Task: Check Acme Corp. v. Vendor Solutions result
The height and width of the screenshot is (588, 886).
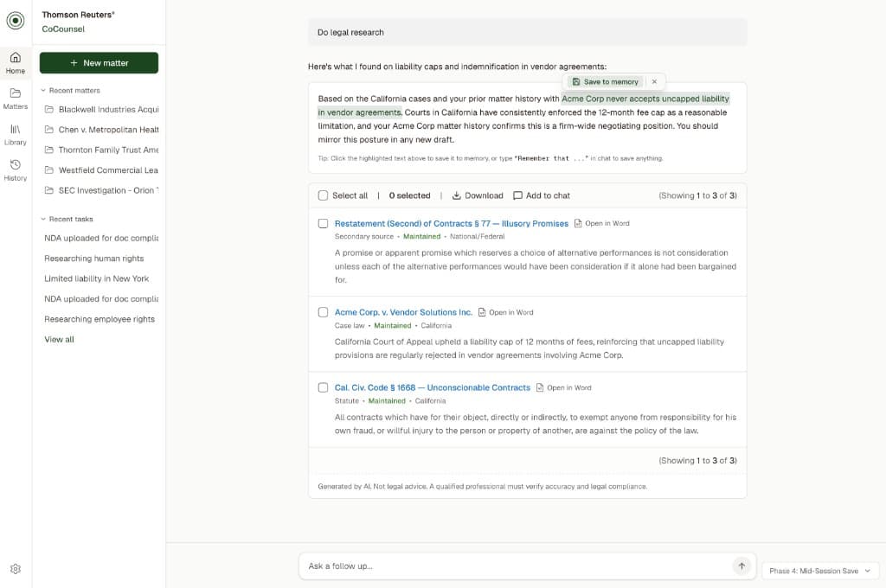Action: tap(324, 312)
